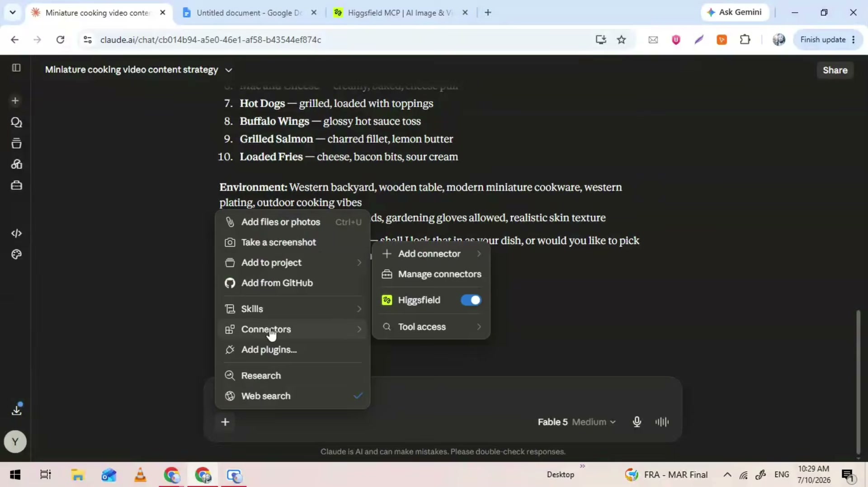Open site information icon in address bar
868x487 pixels.
(x=88, y=40)
